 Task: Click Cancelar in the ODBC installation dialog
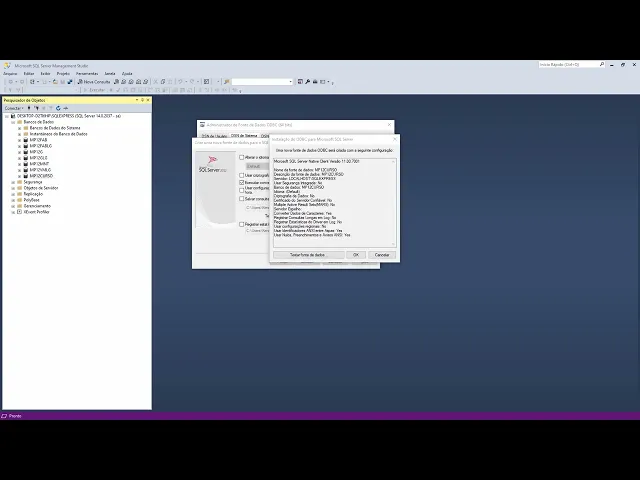382,255
